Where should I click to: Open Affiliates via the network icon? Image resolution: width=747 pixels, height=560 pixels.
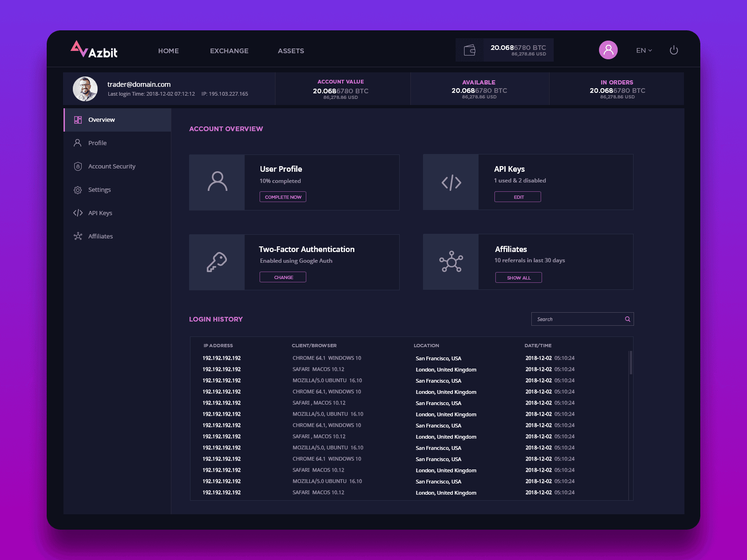[78, 236]
